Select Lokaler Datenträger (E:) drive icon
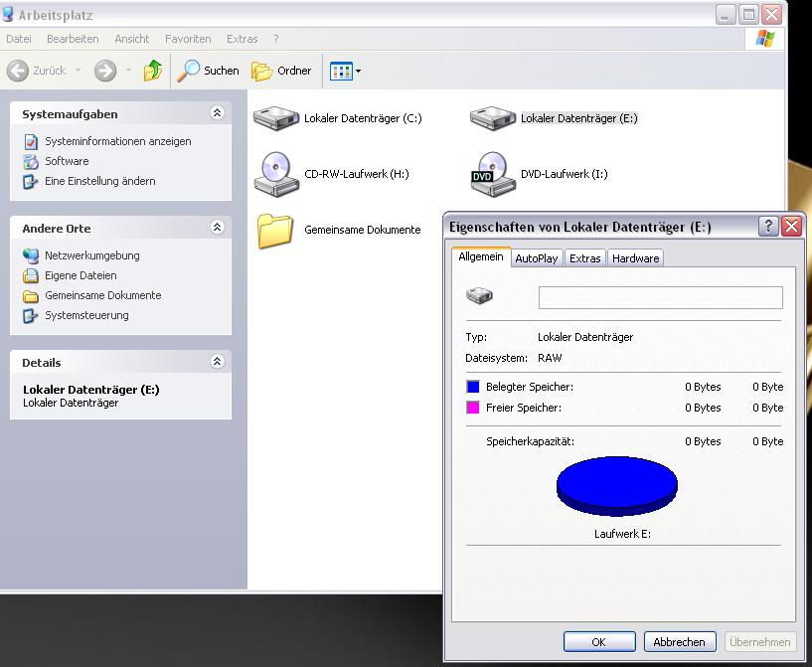 [x=493, y=118]
